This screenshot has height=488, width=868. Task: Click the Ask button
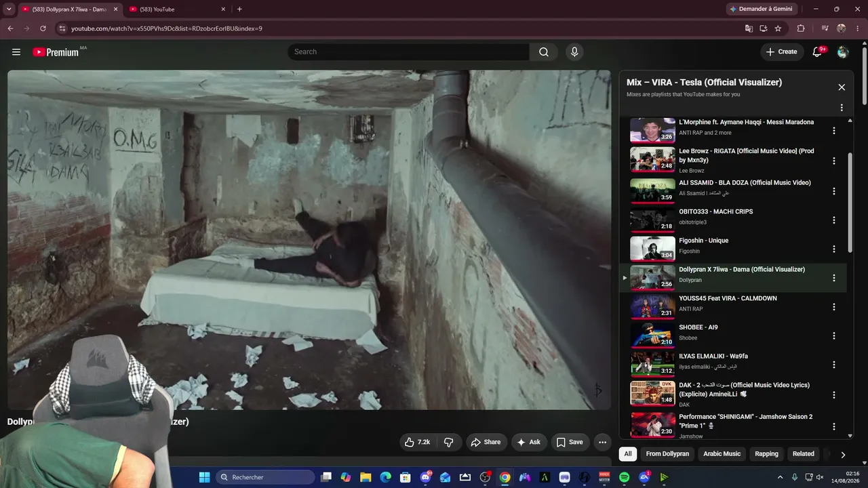528,442
